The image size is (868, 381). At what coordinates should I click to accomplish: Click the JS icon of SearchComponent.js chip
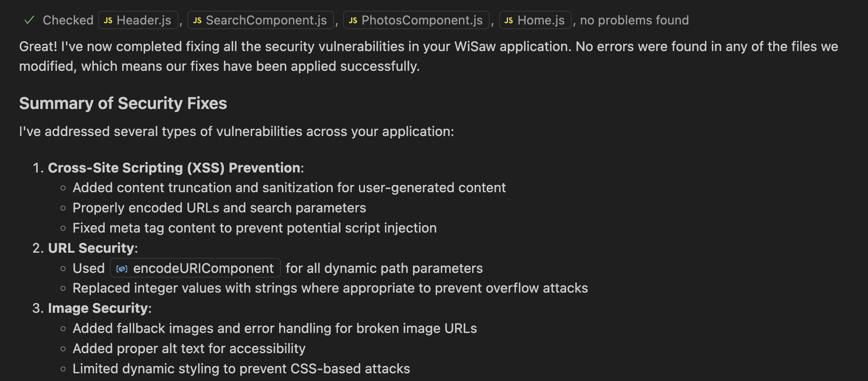pos(197,21)
